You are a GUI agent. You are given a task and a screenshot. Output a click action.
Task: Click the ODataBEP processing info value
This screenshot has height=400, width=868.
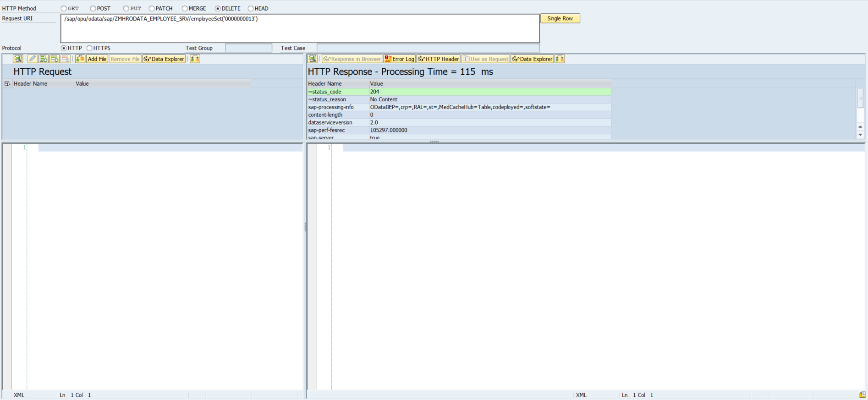pyautogui.click(x=460, y=107)
